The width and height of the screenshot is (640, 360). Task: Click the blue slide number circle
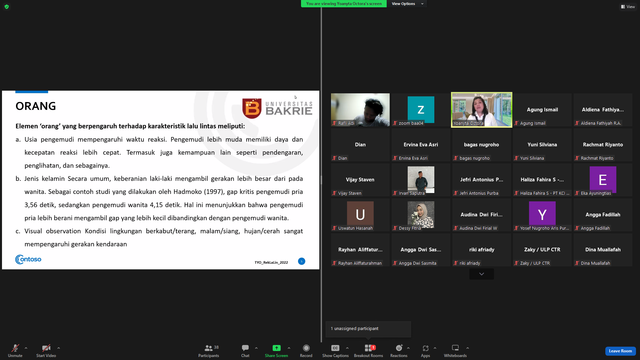(x=302, y=261)
